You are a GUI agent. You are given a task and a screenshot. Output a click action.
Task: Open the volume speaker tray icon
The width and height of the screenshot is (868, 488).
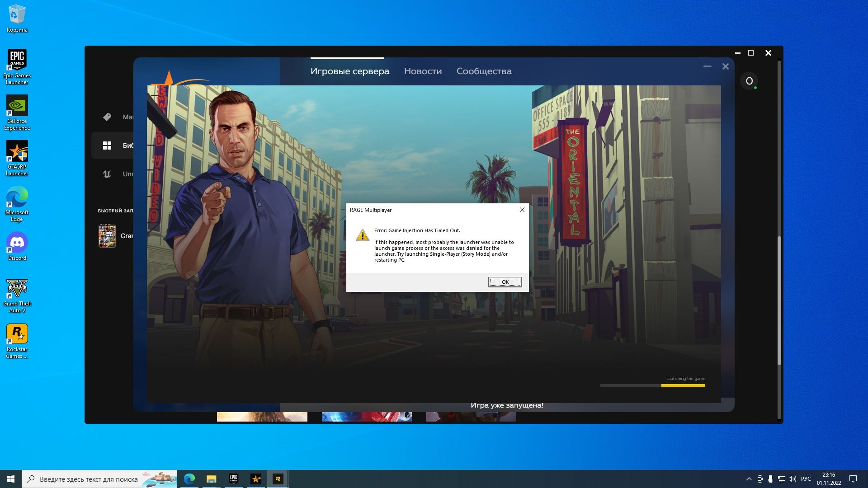[793, 479]
